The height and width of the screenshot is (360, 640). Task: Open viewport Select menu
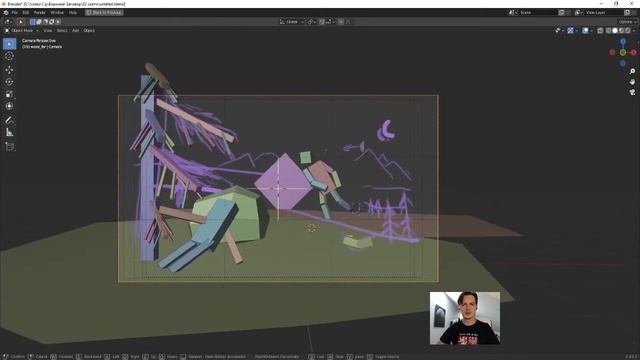62,31
